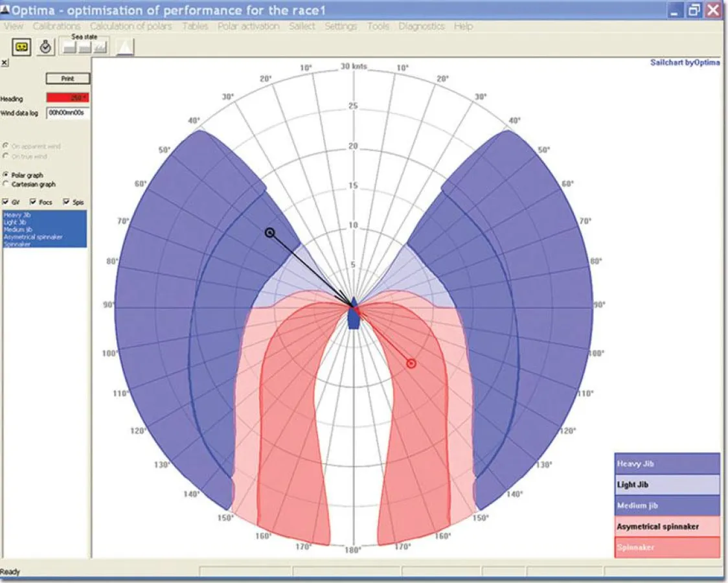The height and width of the screenshot is (583, 728).
Task: Open the Diagnostics menu
Action: (x=422, y=26)
